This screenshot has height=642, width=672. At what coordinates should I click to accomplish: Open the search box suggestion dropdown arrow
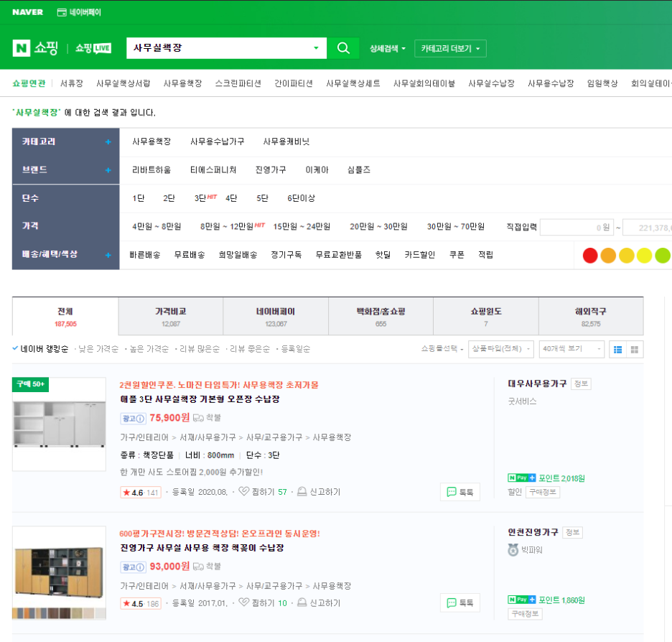pyautogui.click(x=316, y=48)
